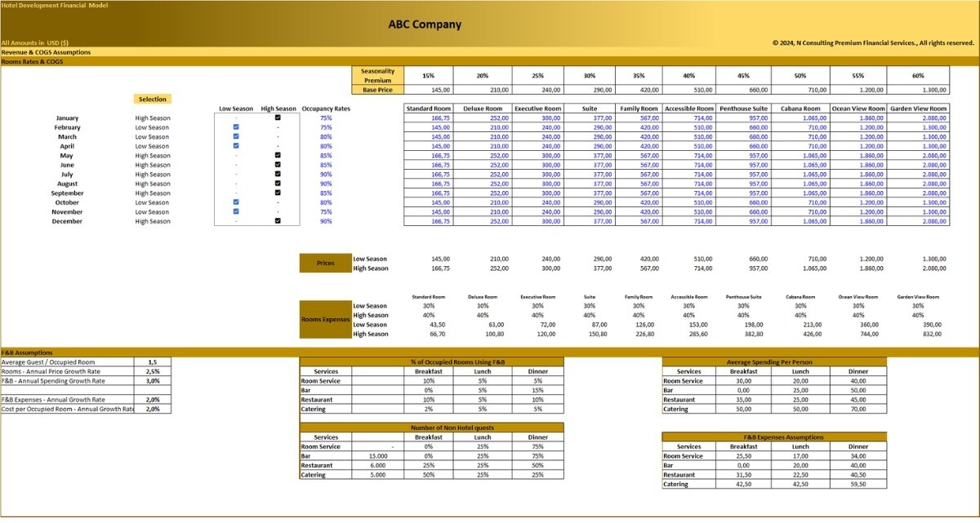
Task: Click Suite header in monthly rates table
Action: 590,109
